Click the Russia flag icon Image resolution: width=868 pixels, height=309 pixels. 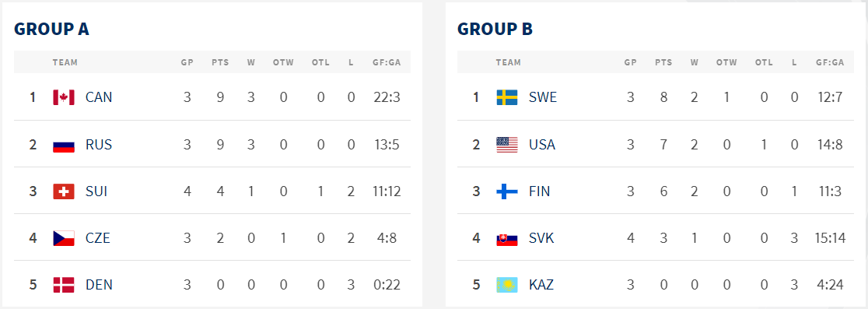(64, 145)
